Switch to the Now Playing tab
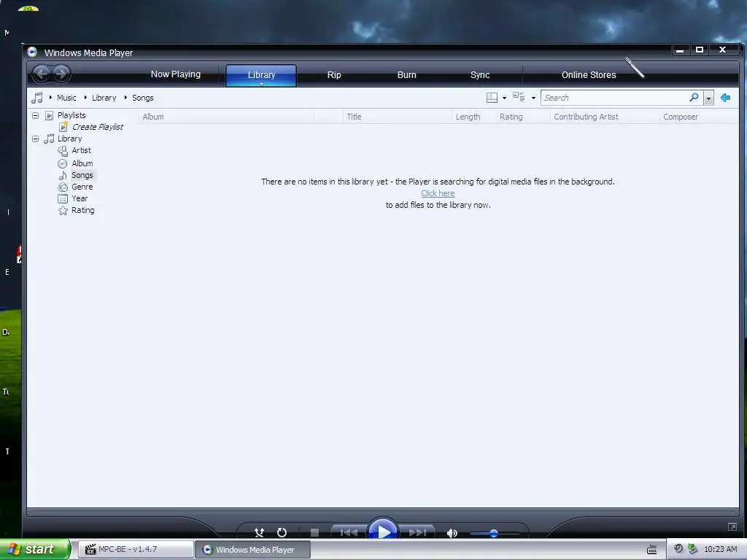The width and height of the screenshot is (747, 560). pyautogui.click(x=176, y=74)
